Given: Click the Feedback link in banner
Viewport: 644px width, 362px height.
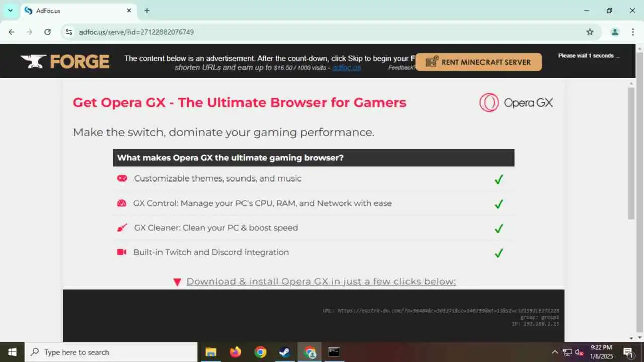Looking at the screenshot, I should click(402, 67).
